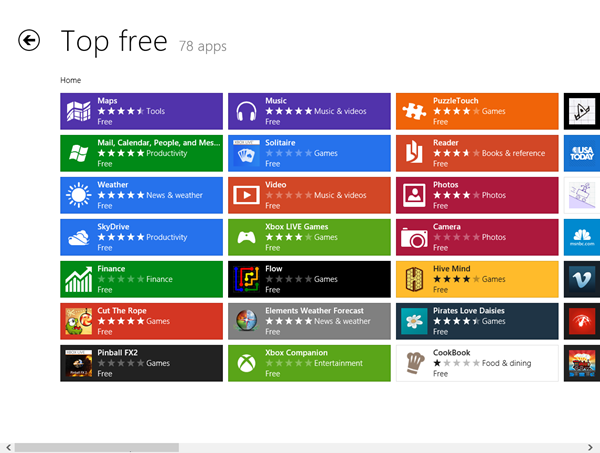
Task: Click the Maps app title
Action: click(107, 101)
